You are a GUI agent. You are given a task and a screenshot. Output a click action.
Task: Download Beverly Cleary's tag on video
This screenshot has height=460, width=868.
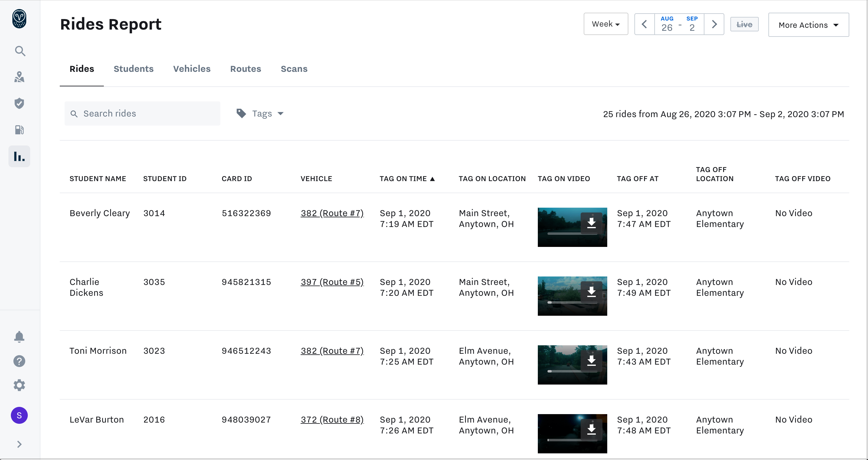click(591, 223)
